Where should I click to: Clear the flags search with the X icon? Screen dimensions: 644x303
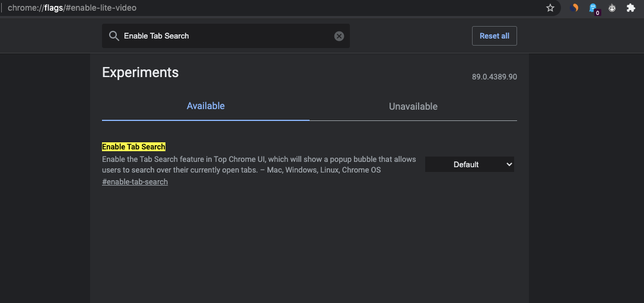click(x=339, y=36)
